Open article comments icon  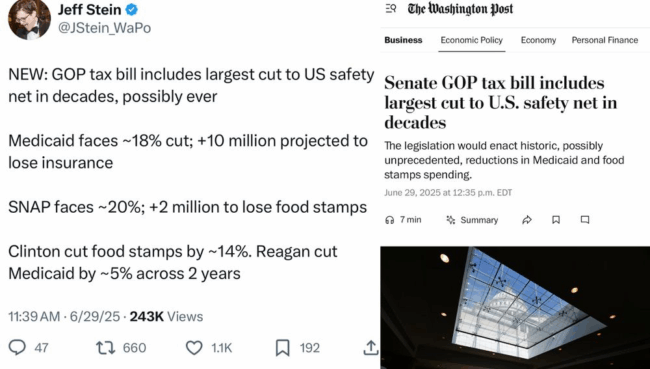[x=585, y=220]
